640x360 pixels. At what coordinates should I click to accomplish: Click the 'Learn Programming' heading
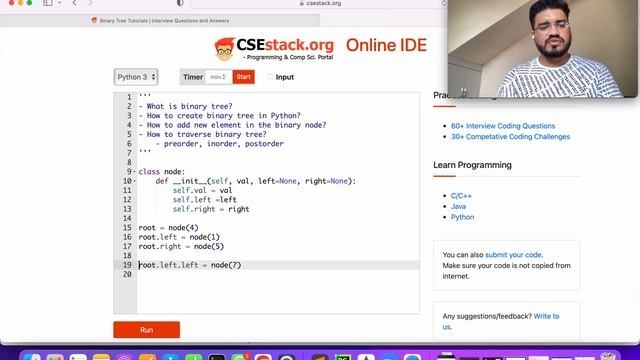pyautogui.click(x=472, y=165)
